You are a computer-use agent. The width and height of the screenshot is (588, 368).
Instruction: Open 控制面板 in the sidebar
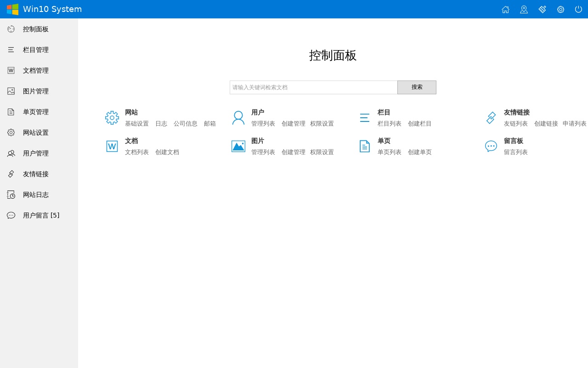coord(36,29)
